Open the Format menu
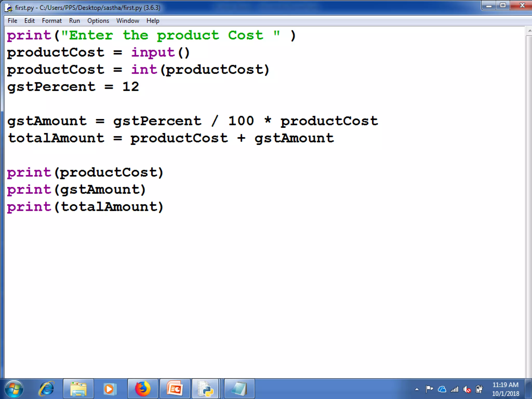 52,21
